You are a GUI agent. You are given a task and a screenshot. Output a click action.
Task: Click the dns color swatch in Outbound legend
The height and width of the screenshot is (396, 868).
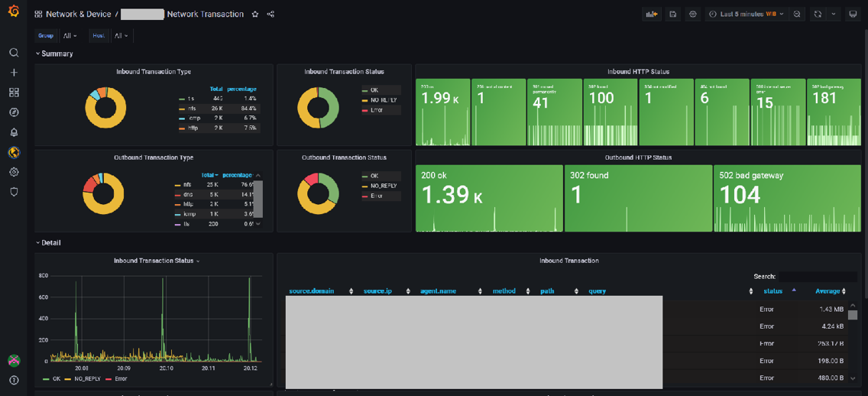178,194
